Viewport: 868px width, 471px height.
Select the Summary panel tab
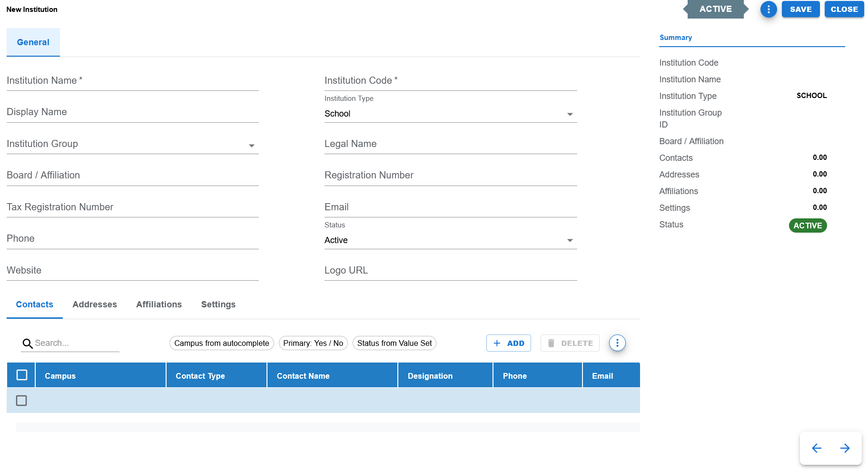(x=676, y=38)
